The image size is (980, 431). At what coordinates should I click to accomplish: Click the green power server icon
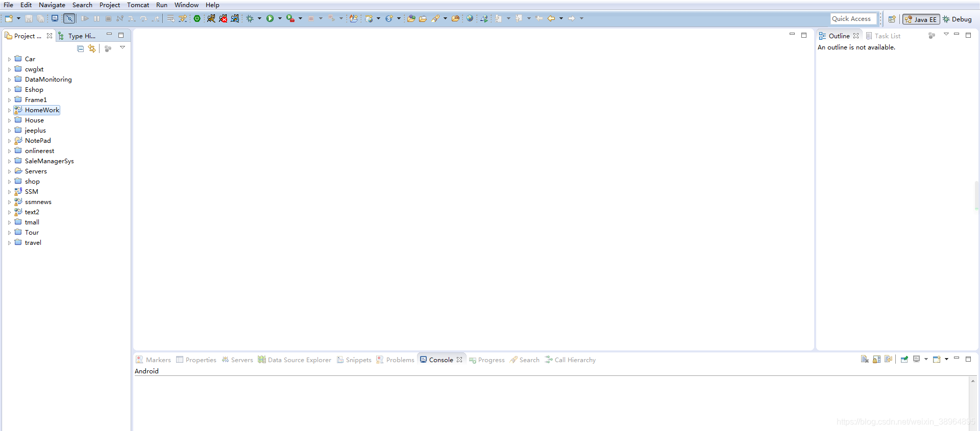click(x=197, y=18)
